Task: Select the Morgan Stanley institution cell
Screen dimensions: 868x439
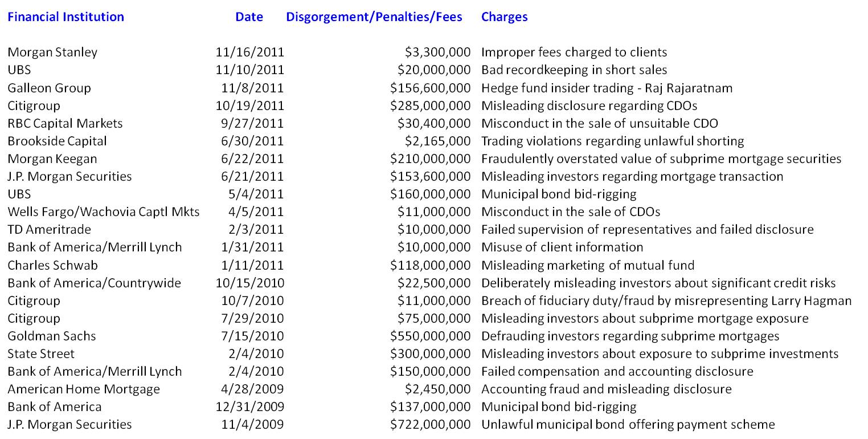Action: pyautogui.click(x=52, y=52)
